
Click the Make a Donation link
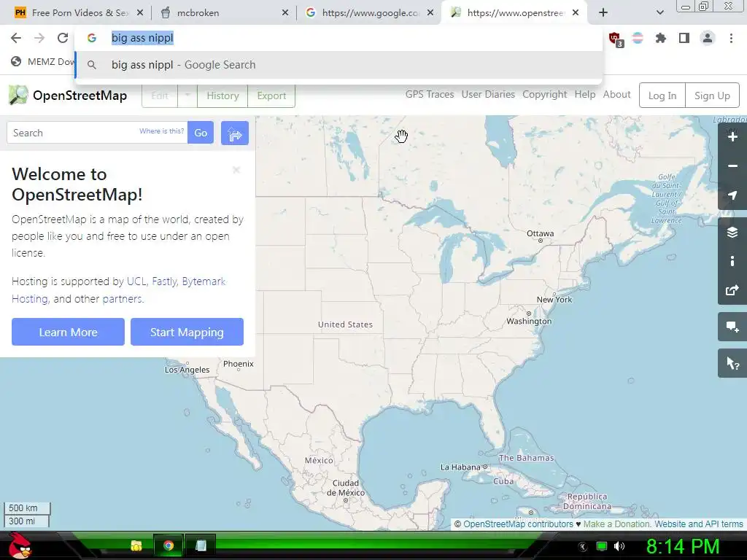pyautogui.click(x=617, y=524)
